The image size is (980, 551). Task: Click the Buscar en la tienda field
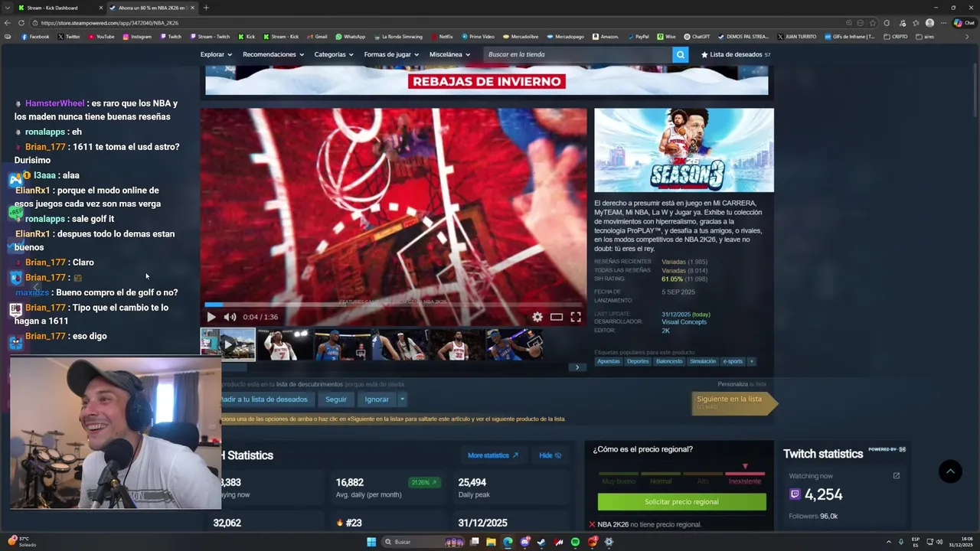578,54
